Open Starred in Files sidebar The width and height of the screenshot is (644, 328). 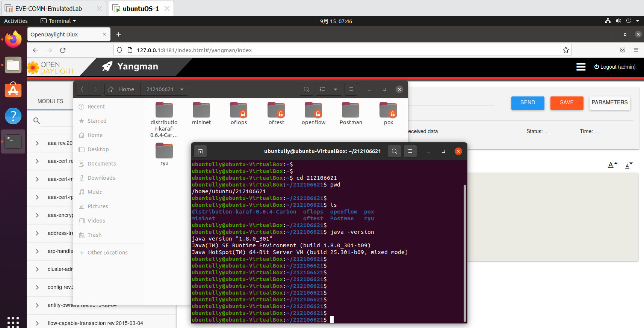point(97,121)
